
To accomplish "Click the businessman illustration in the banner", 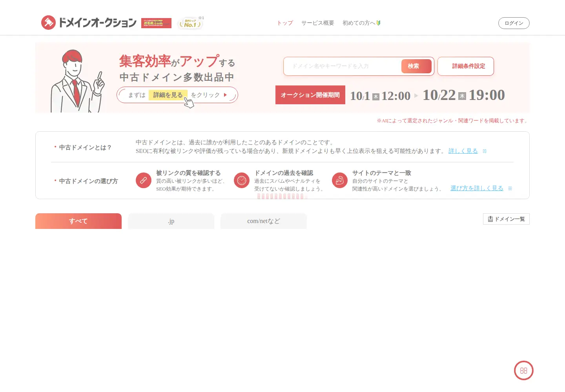I will pos(78,81).
